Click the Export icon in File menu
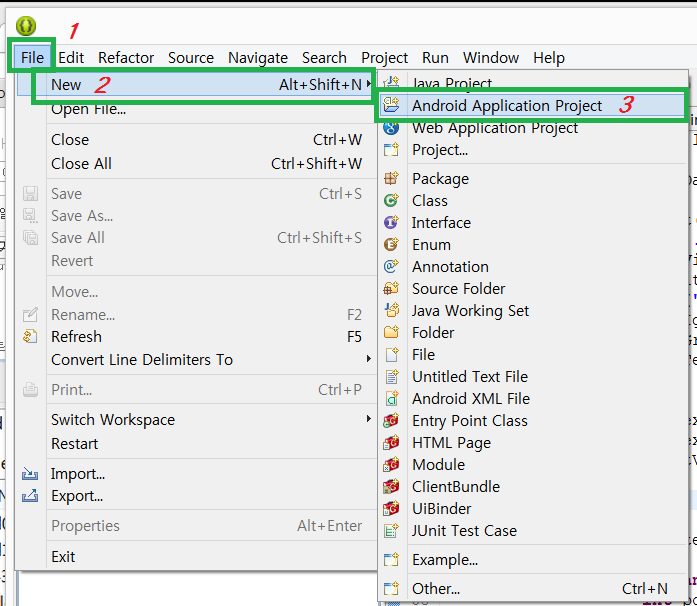The height and width of the screenshot is (606, 697). (30, 496)
